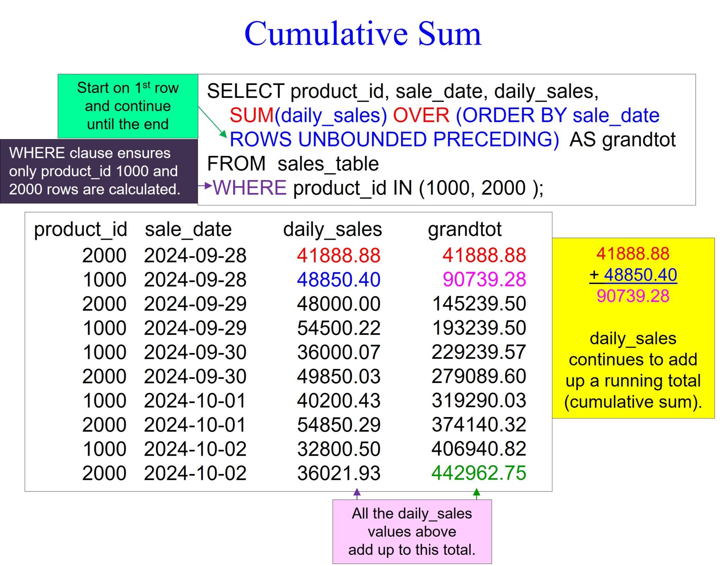Click the sale_date 2024-10-01 for product 2000

(195, 424)
